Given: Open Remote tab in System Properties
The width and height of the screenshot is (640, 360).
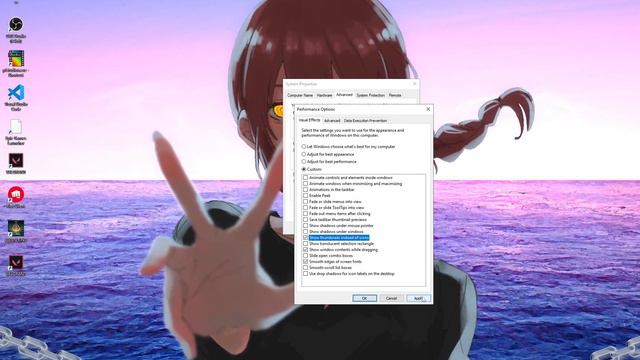Looking at the screenshot, I should pyautogui.click(x=395, y=95).
